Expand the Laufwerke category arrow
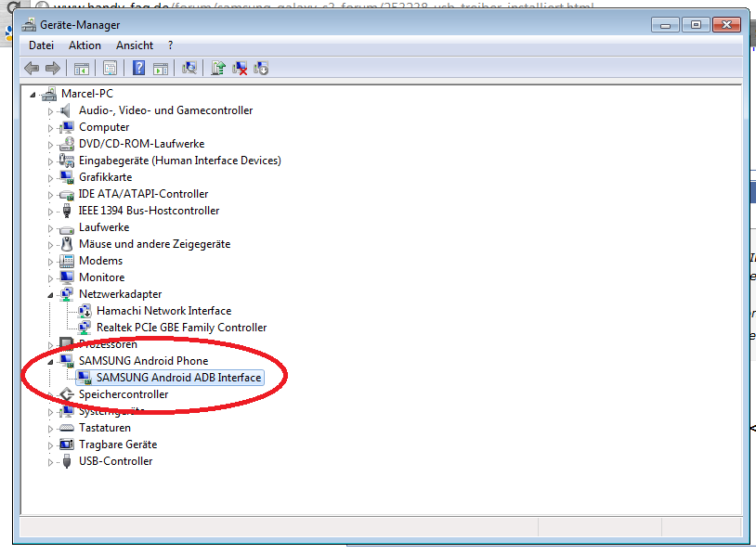This screenshot has width=756, height=554. tap(50, 228)
